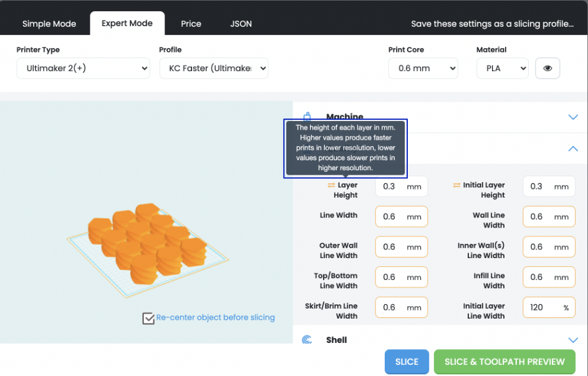
Task: Click the orange link icon beside Layer Height
Action: click(331, 185)
